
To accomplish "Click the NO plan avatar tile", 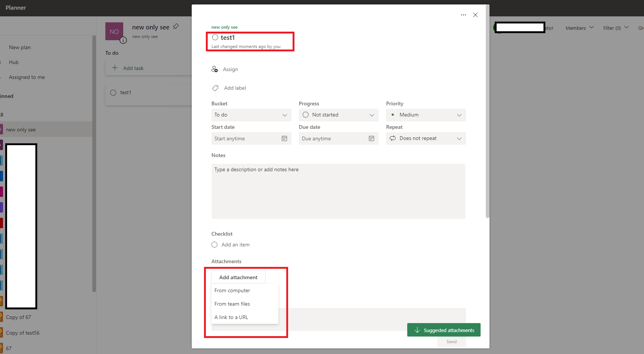I will 114,31.
